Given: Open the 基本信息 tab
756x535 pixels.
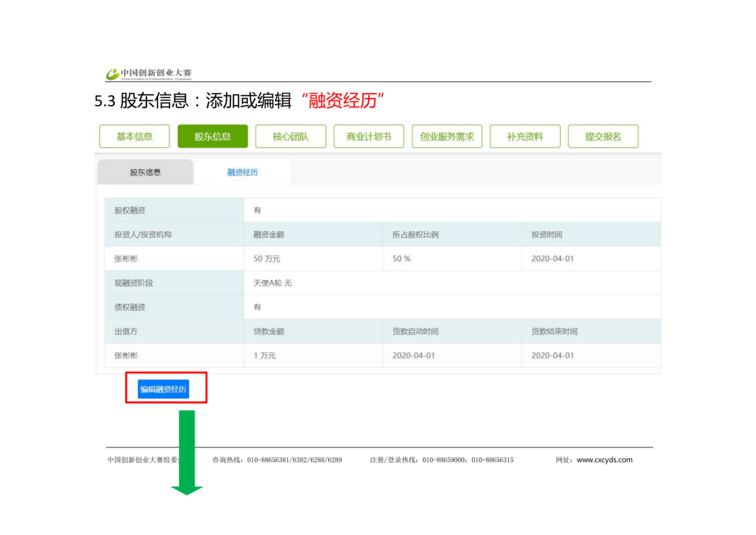Looking at the screenshot, I should 134,137.
